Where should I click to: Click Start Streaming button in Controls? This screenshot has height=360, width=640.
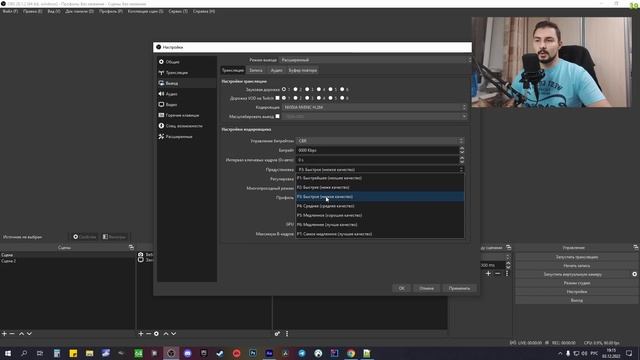[576, 257]
